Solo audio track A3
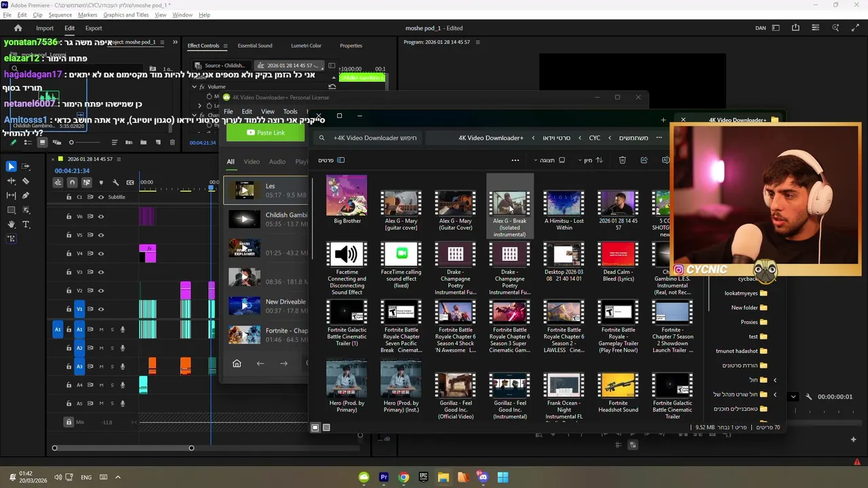 point(112,367)
